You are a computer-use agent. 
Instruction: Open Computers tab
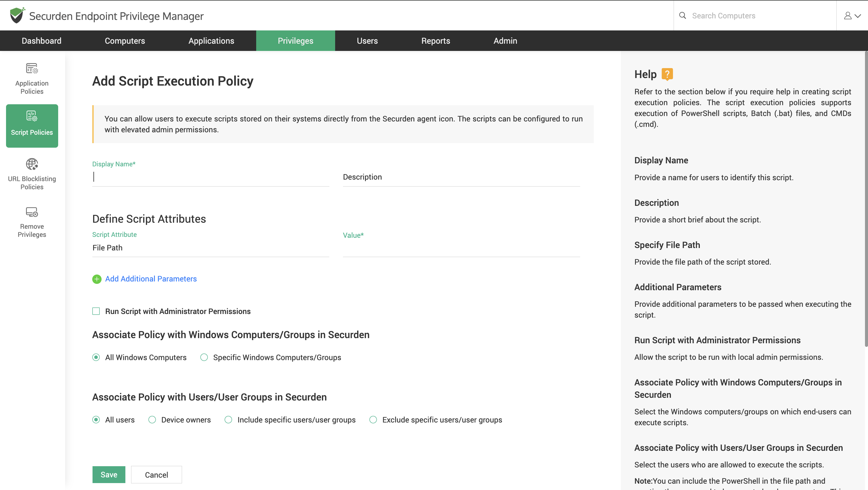[x=125, y=41]
